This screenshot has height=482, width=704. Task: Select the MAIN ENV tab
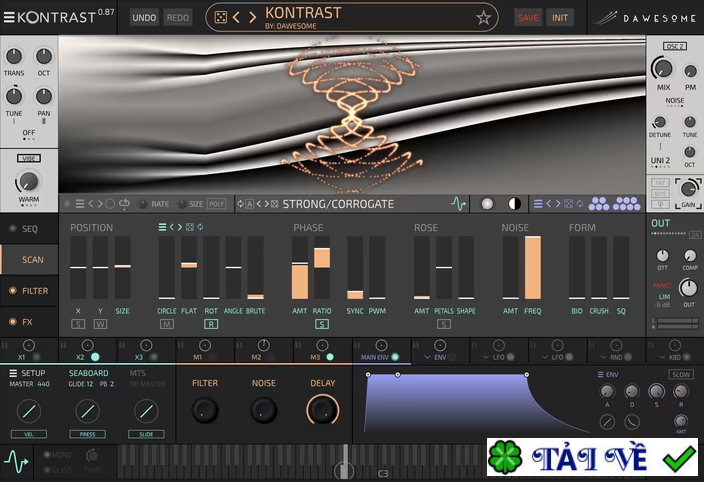(381, 351)
